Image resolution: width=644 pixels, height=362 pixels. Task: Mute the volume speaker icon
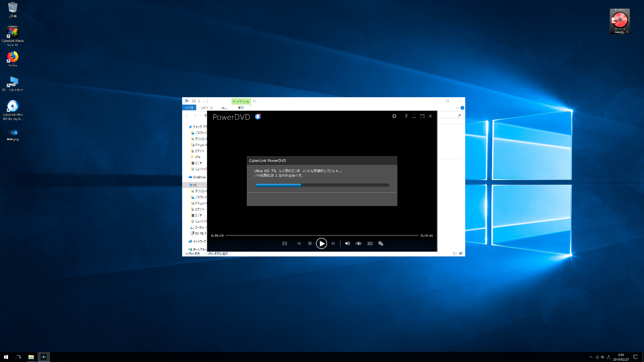[347, 244]
